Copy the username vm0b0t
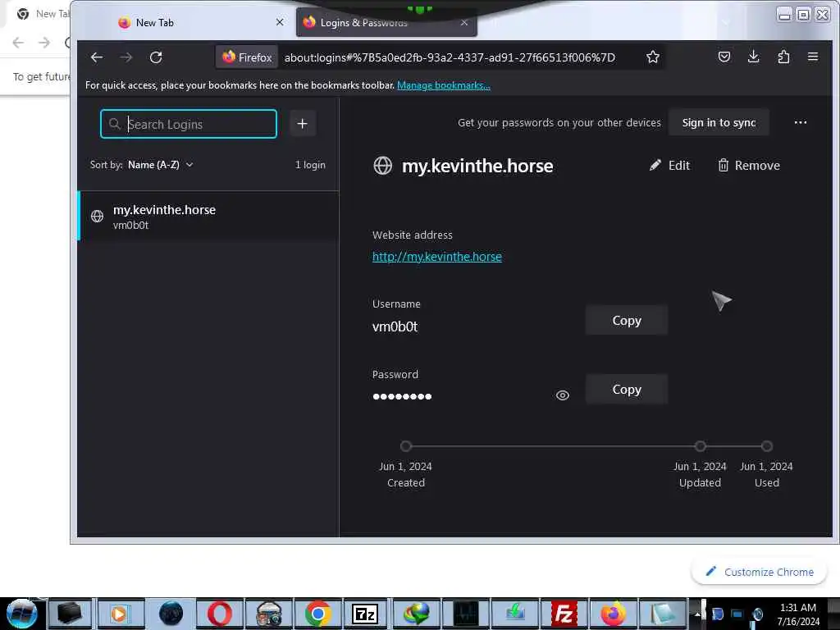Image resolution: width=840 pixels, height=630 pixels. click(x=626, y=321)
